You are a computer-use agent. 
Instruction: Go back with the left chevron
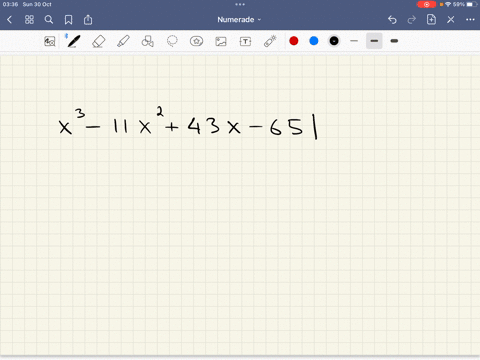[x=9, y=20]
